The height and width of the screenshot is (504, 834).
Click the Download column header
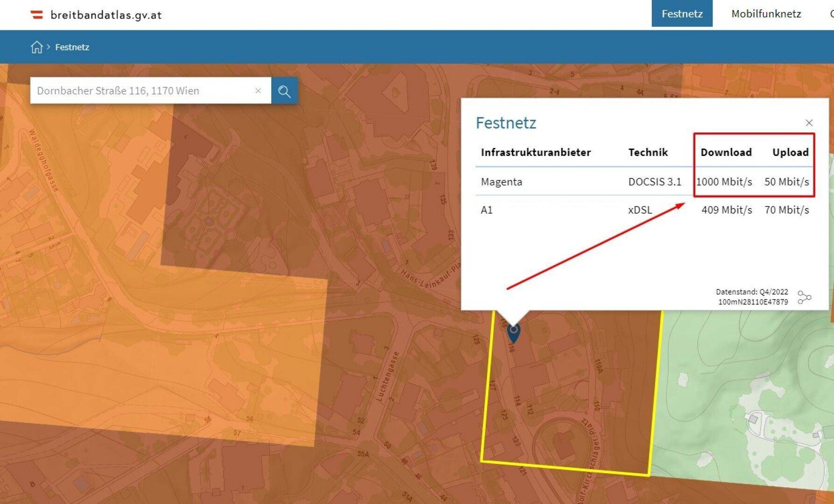point(726,152)
